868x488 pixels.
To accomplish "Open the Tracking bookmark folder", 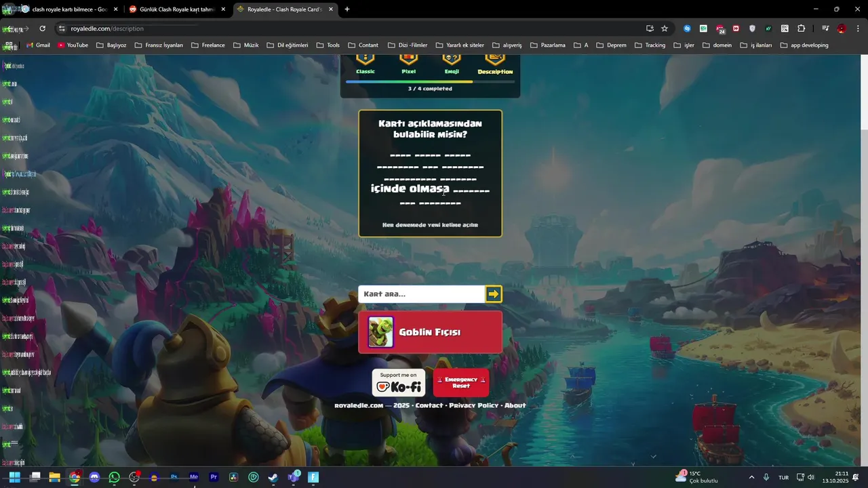I will 650,45.
